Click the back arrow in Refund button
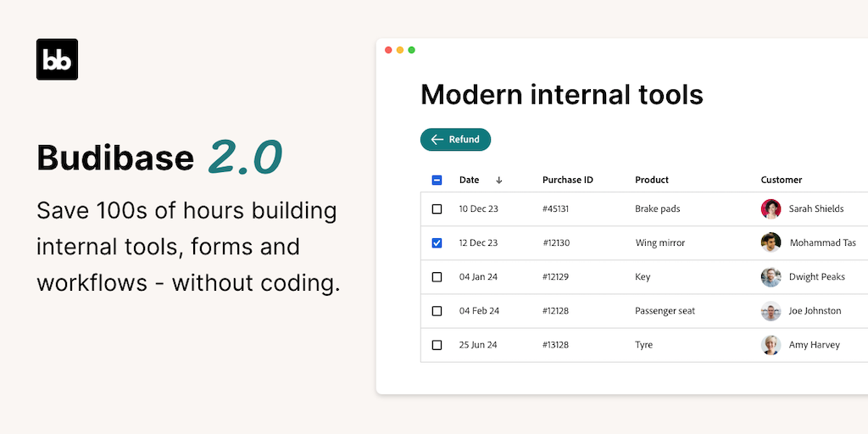Screen dimensions: 868x434 click(x=437, y=140)
